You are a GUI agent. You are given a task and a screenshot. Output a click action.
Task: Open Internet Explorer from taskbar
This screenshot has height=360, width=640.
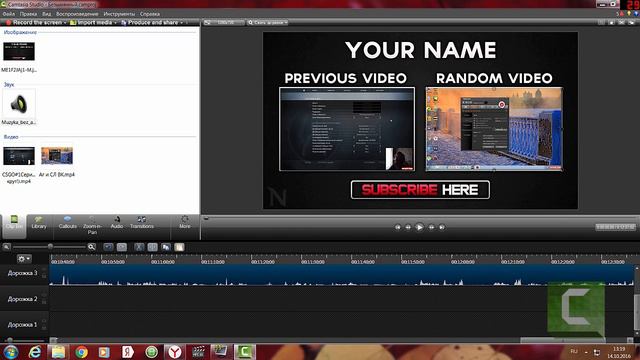35,352
